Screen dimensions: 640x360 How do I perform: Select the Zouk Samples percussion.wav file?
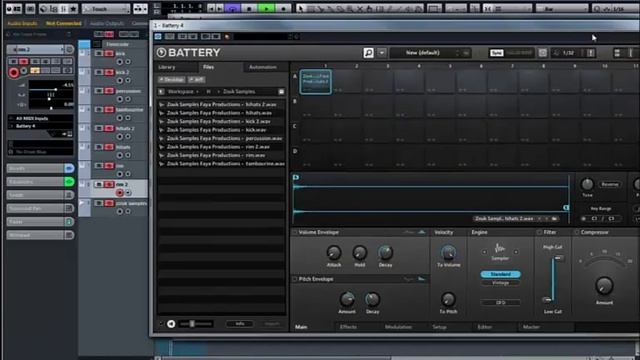point(222,138)
